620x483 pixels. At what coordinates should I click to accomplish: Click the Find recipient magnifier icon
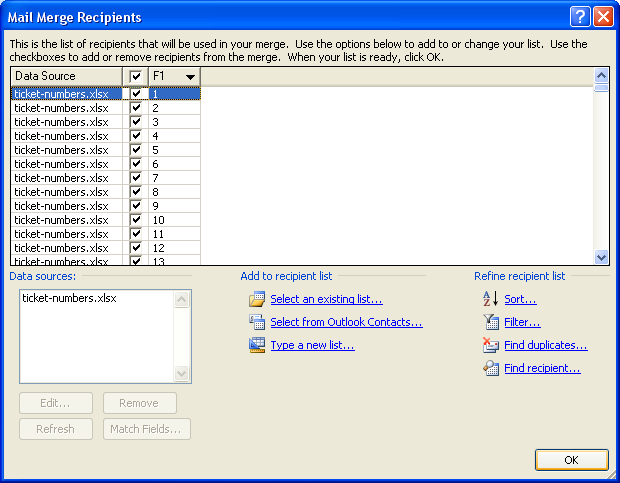click(490, 368)
